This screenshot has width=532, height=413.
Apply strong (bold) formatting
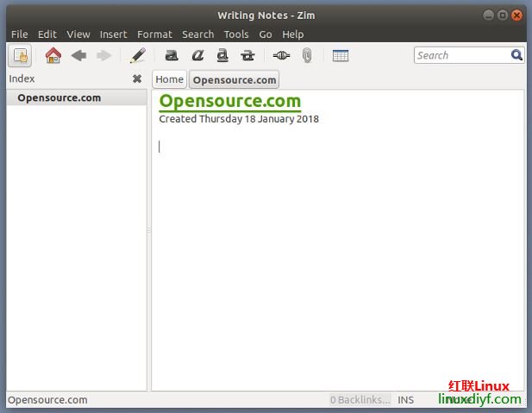pyautogui.click(x=172, y=56)
